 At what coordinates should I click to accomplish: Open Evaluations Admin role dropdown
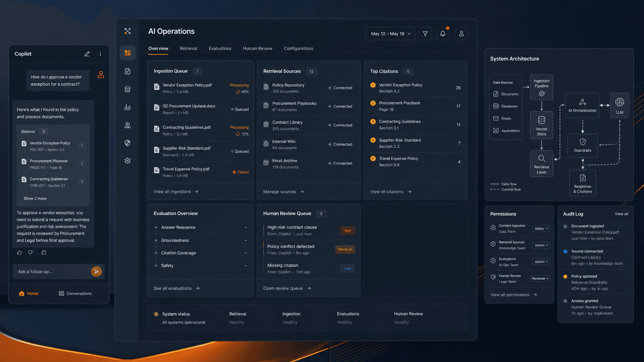coord(541,262)
